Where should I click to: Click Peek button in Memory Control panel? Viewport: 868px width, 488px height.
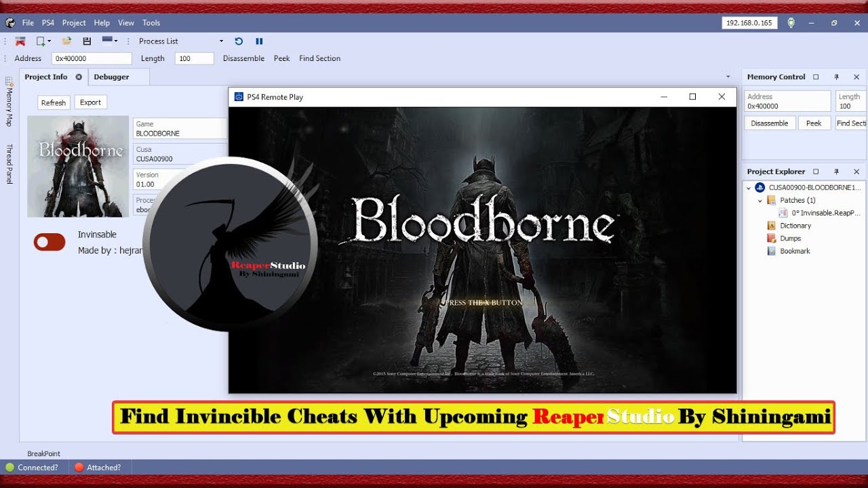coord(814,123)
